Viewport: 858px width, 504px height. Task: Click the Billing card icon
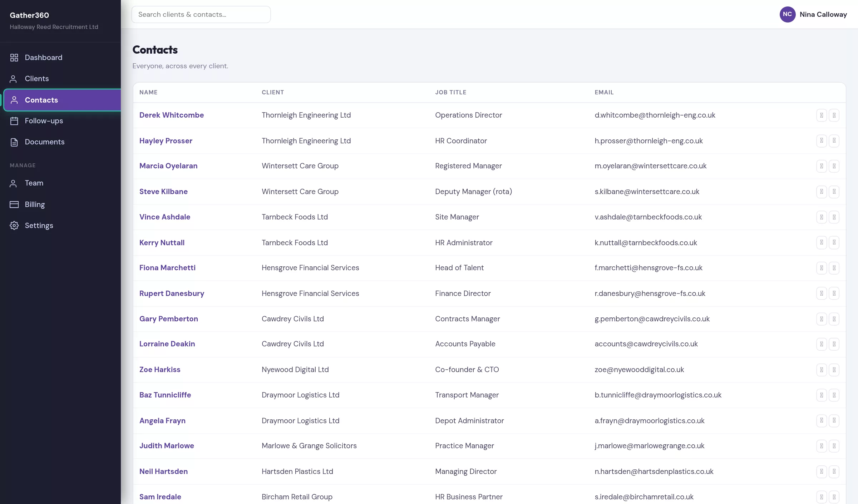[14, 204]
